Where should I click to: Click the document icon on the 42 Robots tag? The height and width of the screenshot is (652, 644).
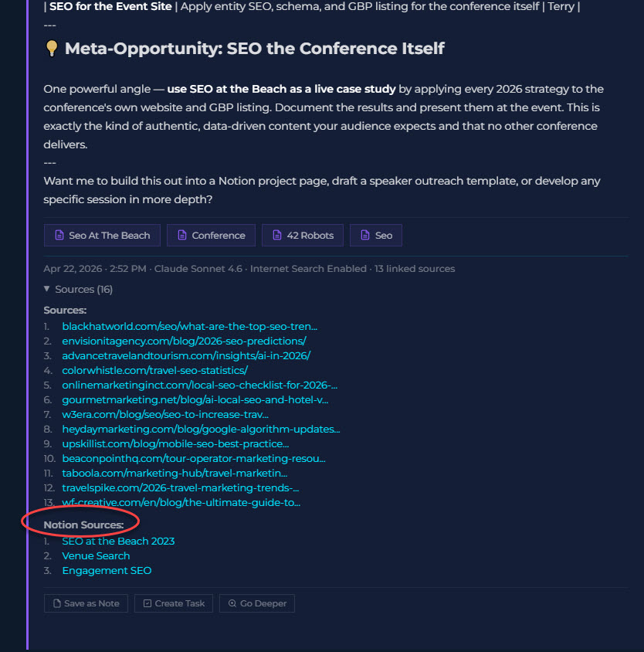point(275,235)
